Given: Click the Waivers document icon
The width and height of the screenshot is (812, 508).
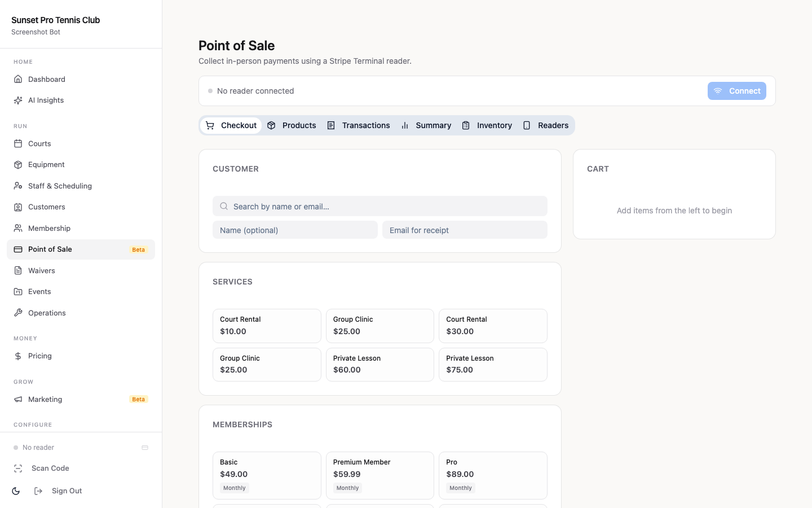Looking at the screenshot, I should (18, 270).
